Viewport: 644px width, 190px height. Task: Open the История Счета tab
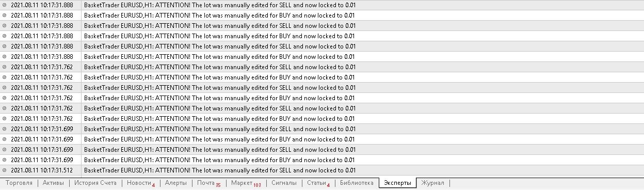[x=95, y=183]
